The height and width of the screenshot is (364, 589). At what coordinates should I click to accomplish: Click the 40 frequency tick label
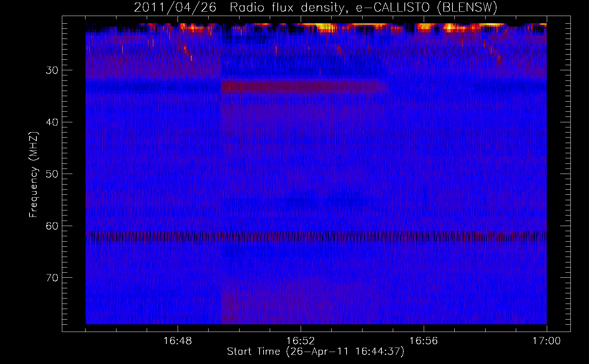[x=52, y=122]
